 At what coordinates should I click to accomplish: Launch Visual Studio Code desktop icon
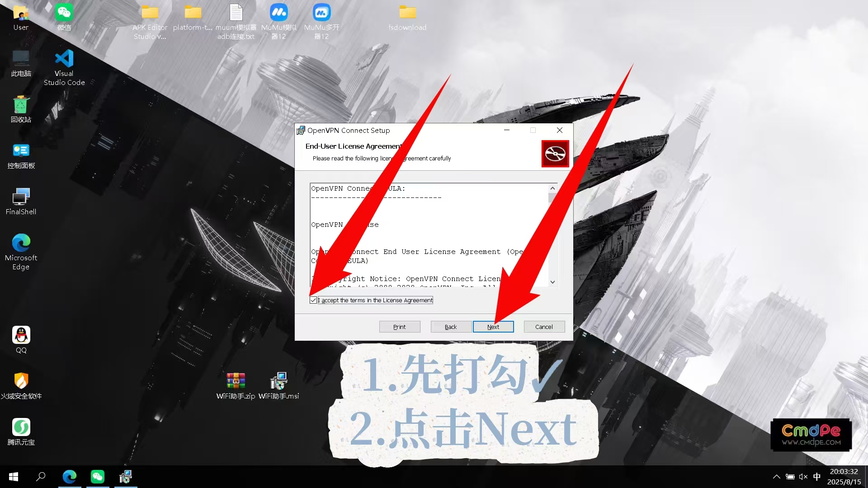click(64, 68)
